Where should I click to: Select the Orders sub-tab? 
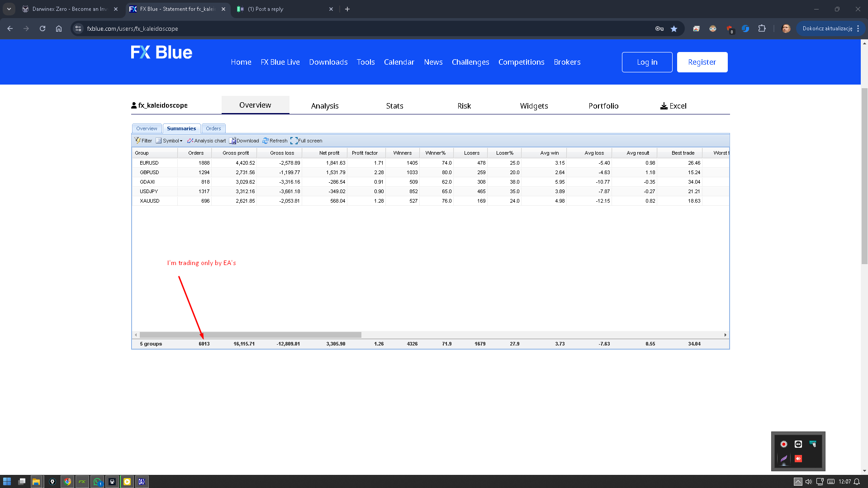click(x=213, y=128)
